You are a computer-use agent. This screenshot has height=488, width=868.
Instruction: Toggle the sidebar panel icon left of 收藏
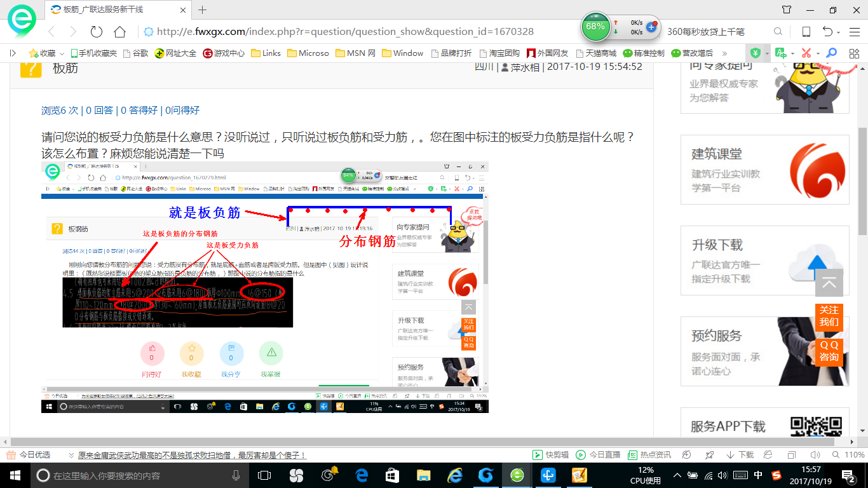13,53
